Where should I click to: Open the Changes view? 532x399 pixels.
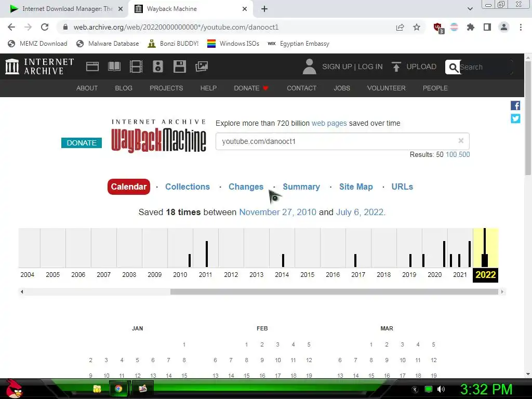(246, 187)
